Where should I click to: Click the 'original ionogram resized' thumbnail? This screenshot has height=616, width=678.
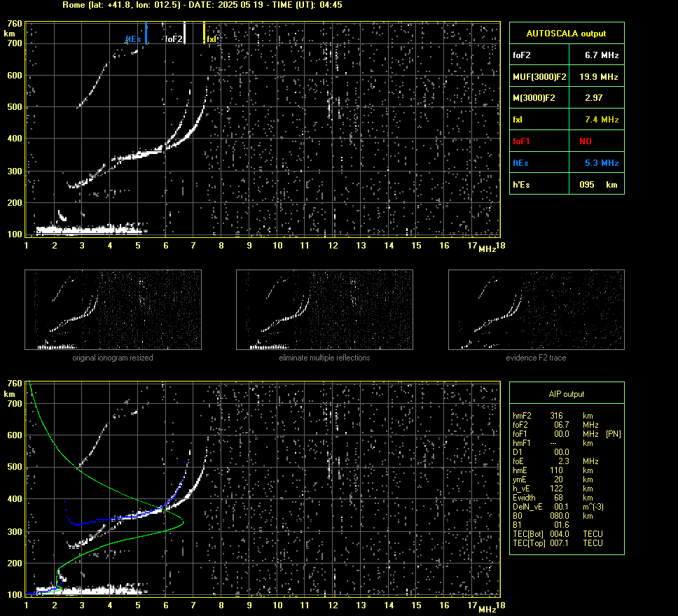[x=113, y=309]
